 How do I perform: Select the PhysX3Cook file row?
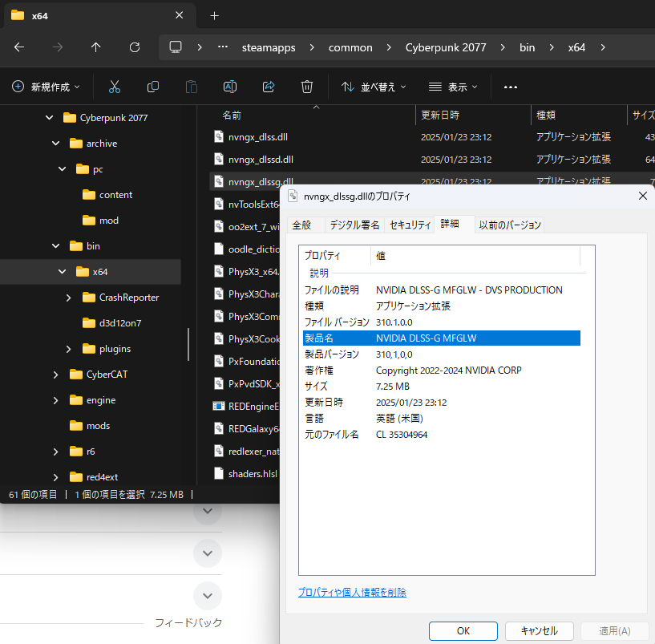coord(245,339)
